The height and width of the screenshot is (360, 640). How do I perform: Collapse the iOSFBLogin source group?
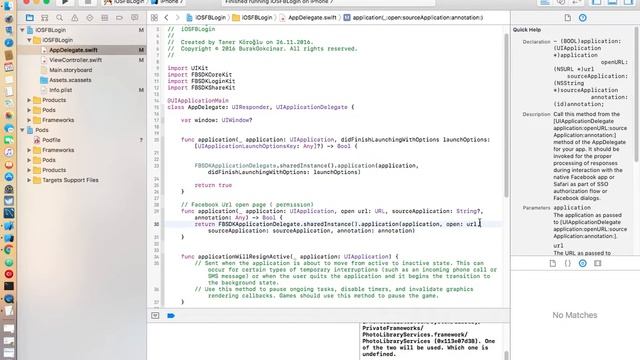point(29,40)
